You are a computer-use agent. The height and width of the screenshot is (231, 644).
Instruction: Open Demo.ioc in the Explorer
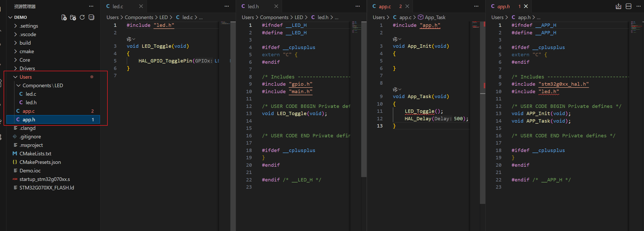click(x=30, y=171)
